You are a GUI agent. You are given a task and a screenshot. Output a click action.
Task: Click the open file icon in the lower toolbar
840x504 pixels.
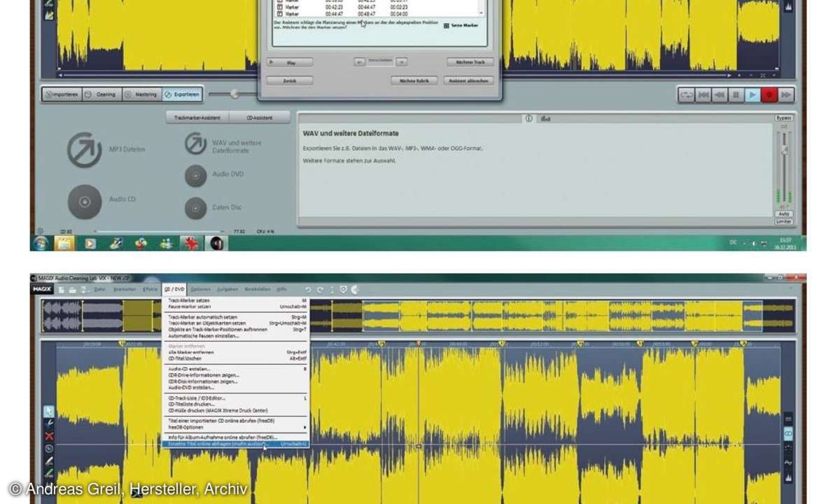click(x=73, y=288)
